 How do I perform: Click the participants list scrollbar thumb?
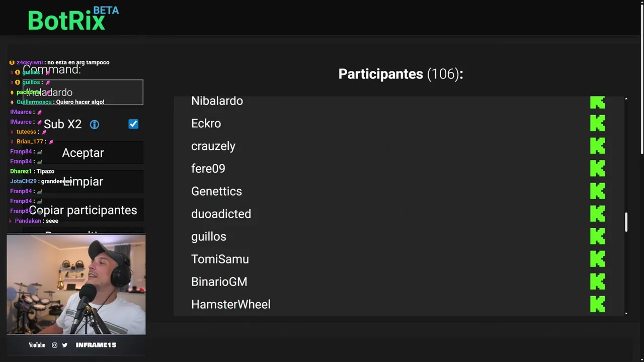point(626,222)
